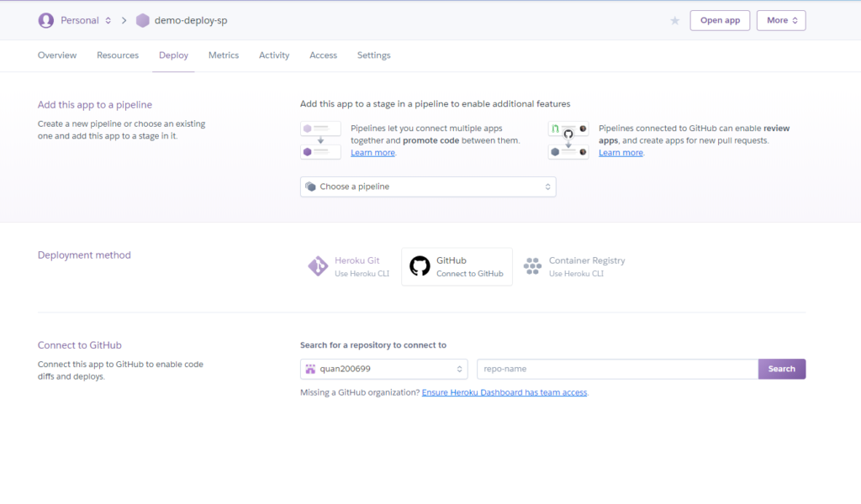Go to the Metrics tab
This screenshot has width=861, height=504.
click(x=224, y=55)
